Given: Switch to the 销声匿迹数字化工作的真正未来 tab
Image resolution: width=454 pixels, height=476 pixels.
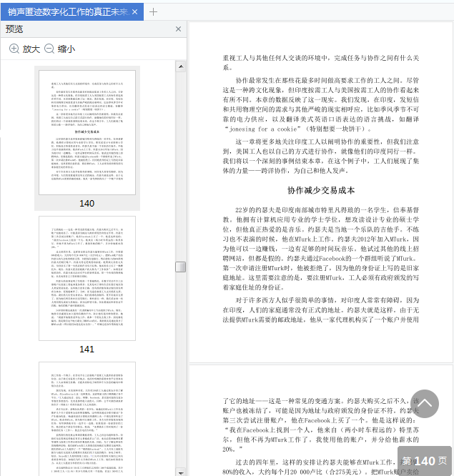Looking at the screenshot, I should (x=72, y=12).
